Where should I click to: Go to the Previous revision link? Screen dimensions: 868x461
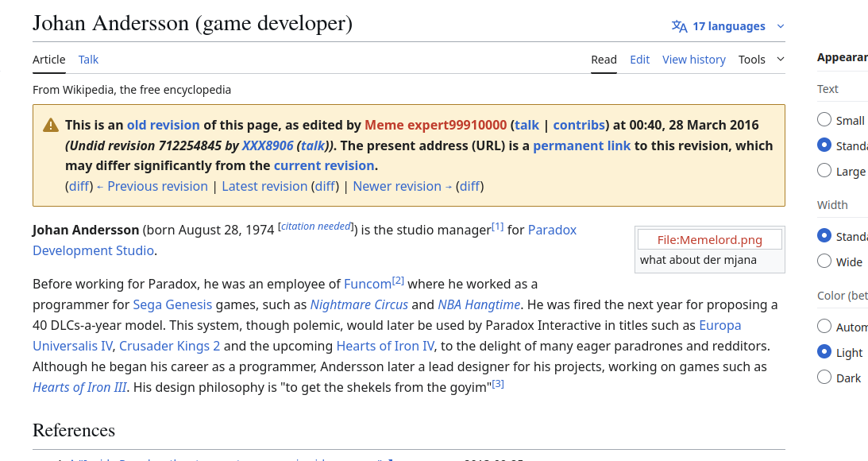tap(157, 186)
